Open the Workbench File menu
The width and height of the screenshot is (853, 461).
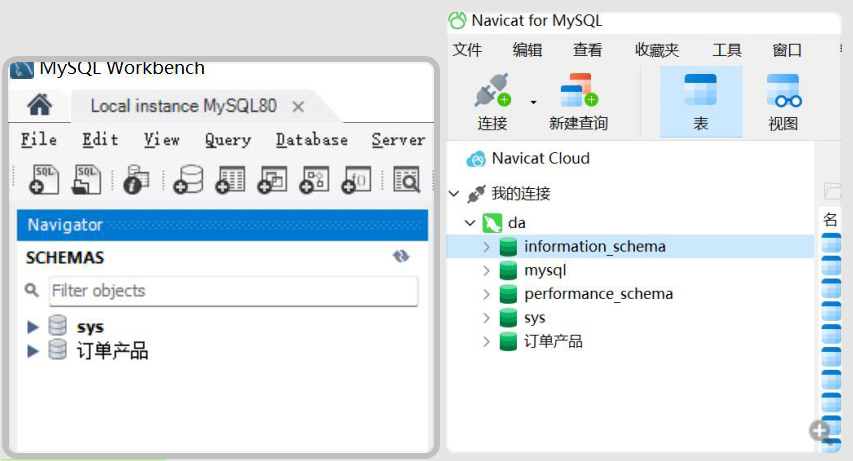(39, 140)
